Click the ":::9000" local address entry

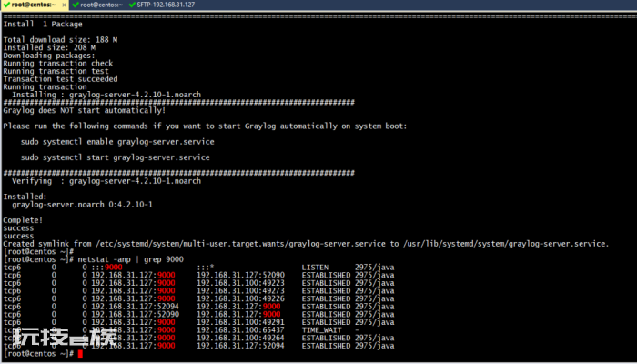(106, 268)
